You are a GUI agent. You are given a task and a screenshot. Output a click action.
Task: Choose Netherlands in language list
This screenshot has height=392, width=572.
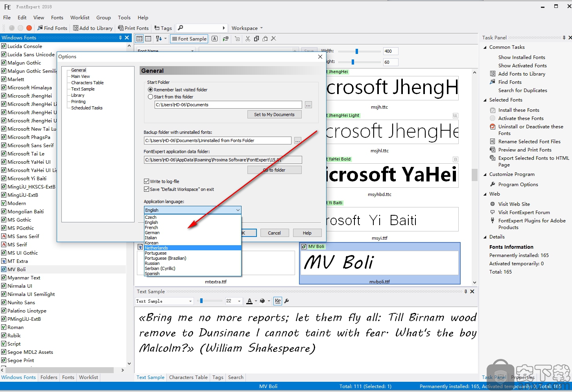click(193, 248)
